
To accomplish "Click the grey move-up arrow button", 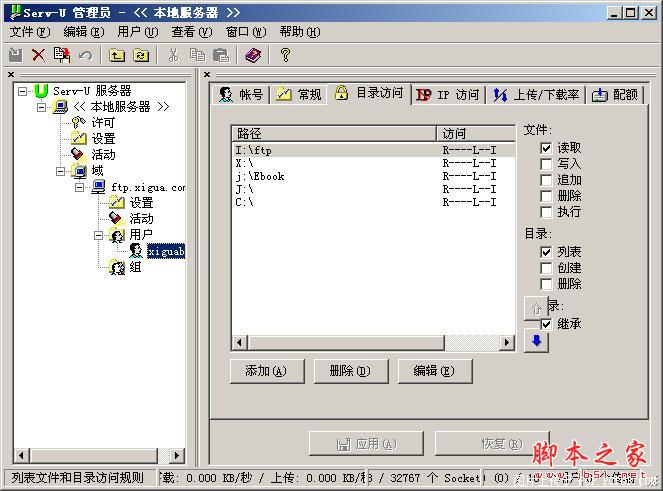I will [x=536, y=308].
